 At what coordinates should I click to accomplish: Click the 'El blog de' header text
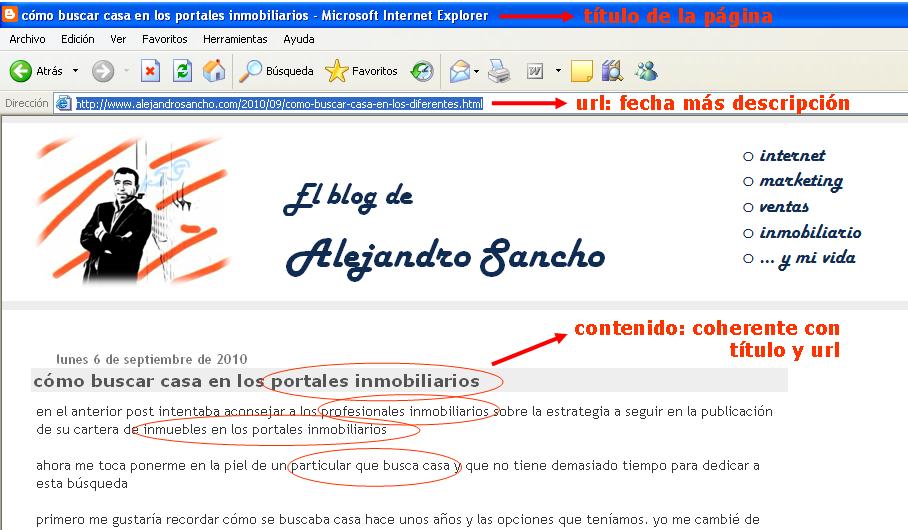(348, 197)
